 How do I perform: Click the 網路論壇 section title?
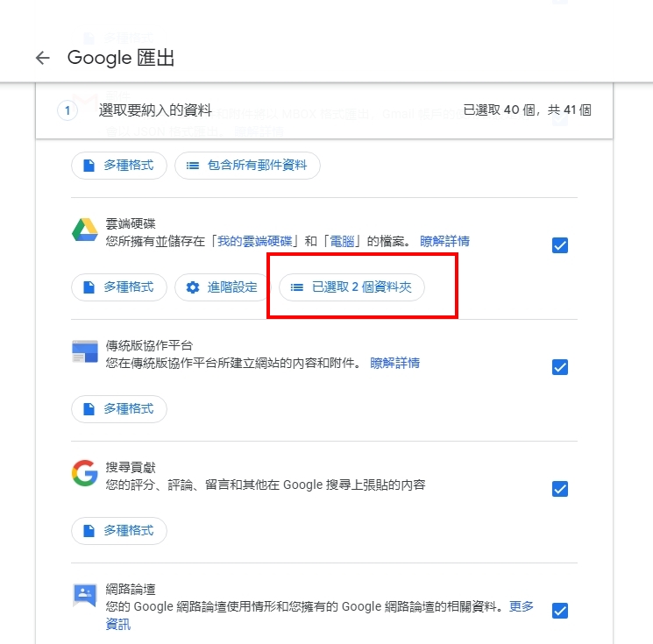point(131,589)
